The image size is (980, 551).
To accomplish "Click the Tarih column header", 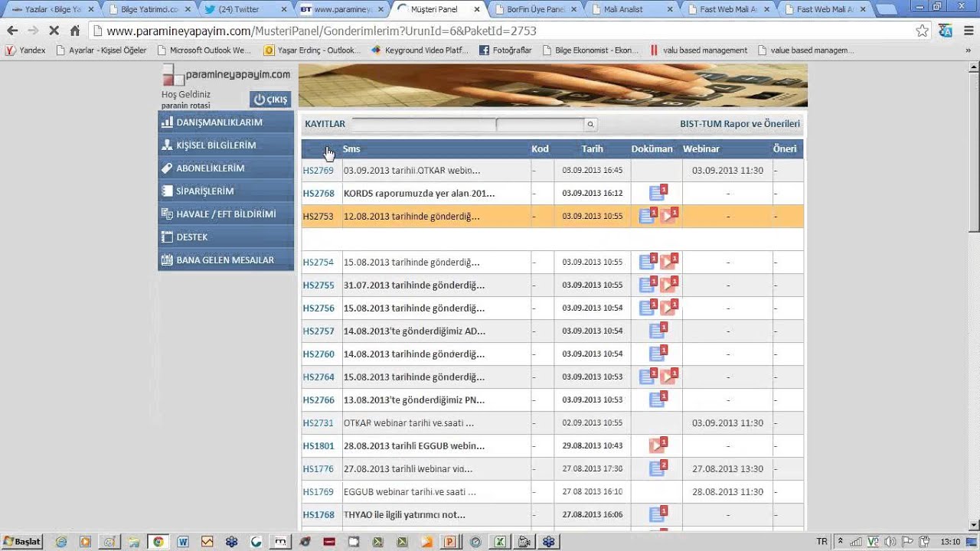I will (592, 149).
